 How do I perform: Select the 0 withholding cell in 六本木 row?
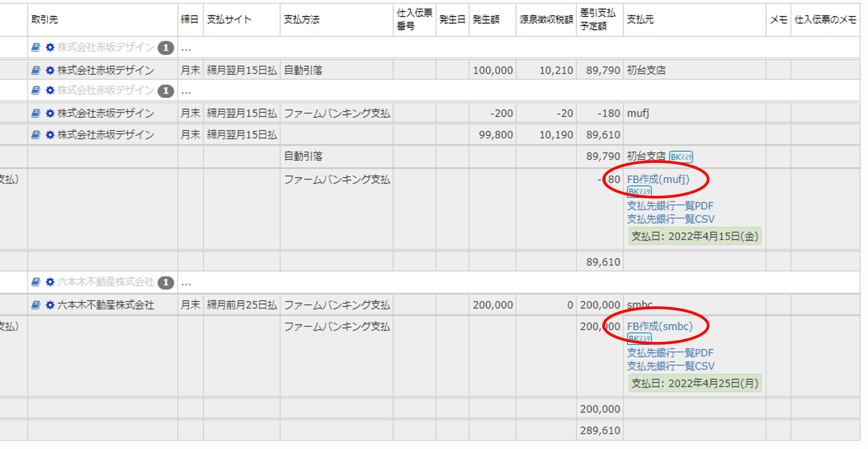pos(546,305)
